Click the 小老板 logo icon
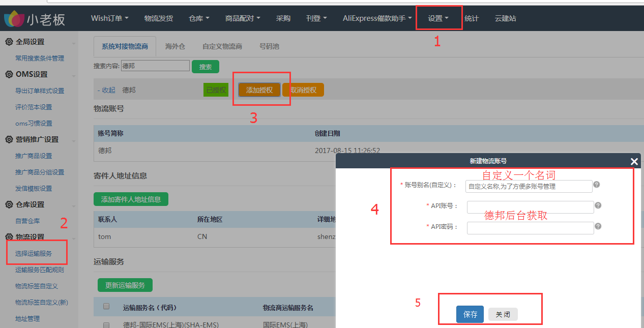 14,19
